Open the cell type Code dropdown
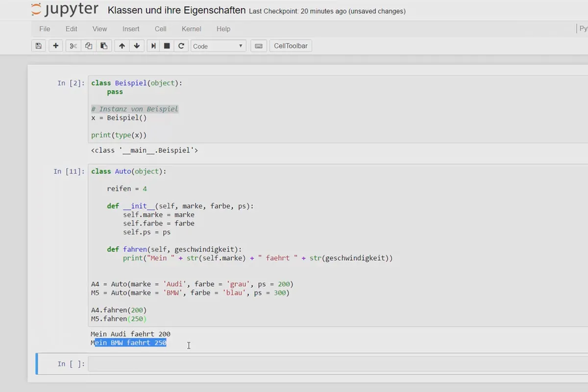The image size is (588, 392). point(218,46)
